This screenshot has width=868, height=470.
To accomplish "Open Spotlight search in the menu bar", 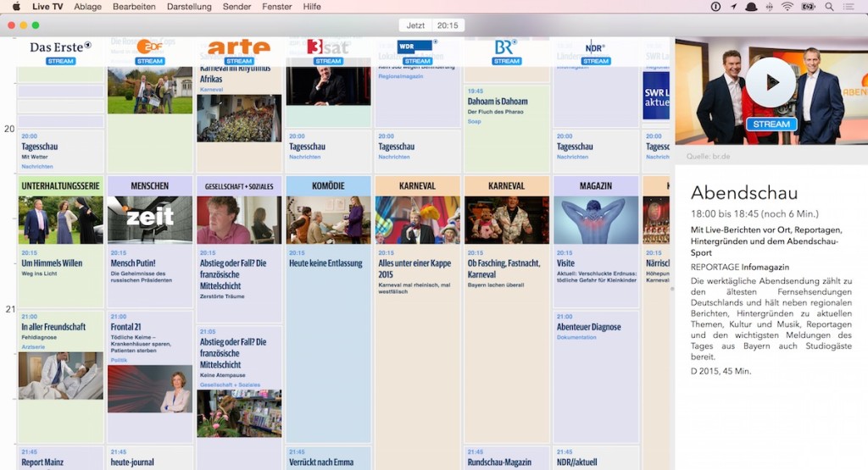I will tap(829, 7).
